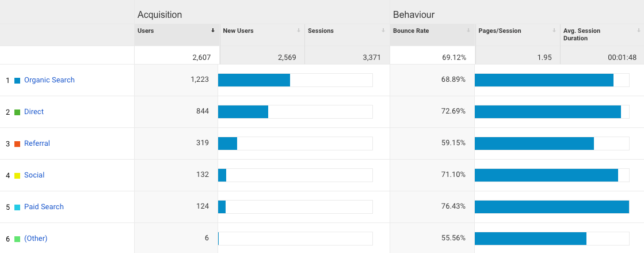The width and height of the screenshot is (644, 253).
Task: Click Social bounce rate 71.10%
Action: [454, 175]
